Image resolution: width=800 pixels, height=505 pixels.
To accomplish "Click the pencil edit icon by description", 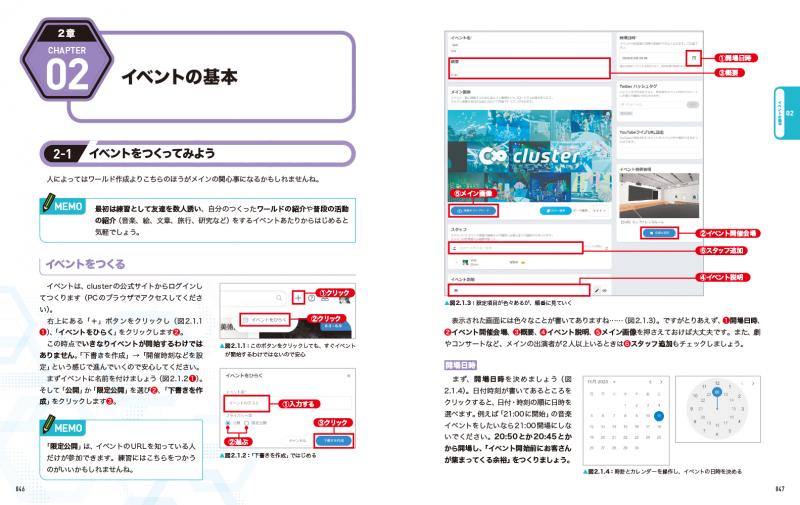I will click(596, 290).
